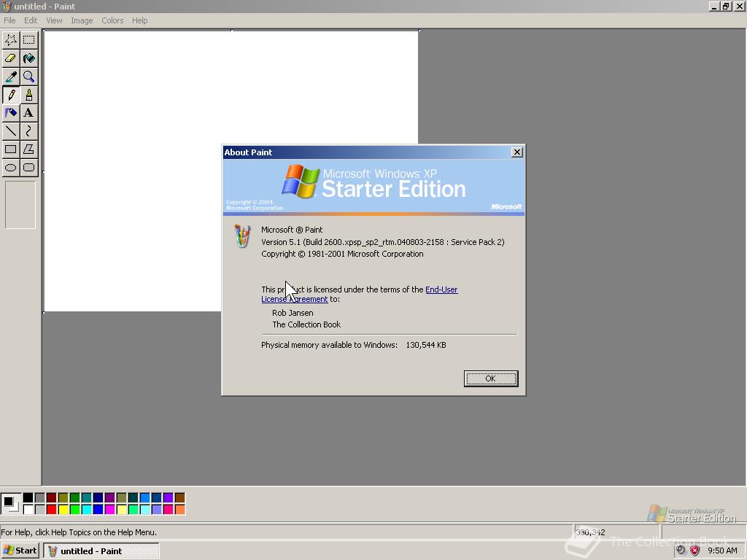Click the untitled - Paint taskbar button
Screen dimensions: 747x560
(x=101, y=551)
